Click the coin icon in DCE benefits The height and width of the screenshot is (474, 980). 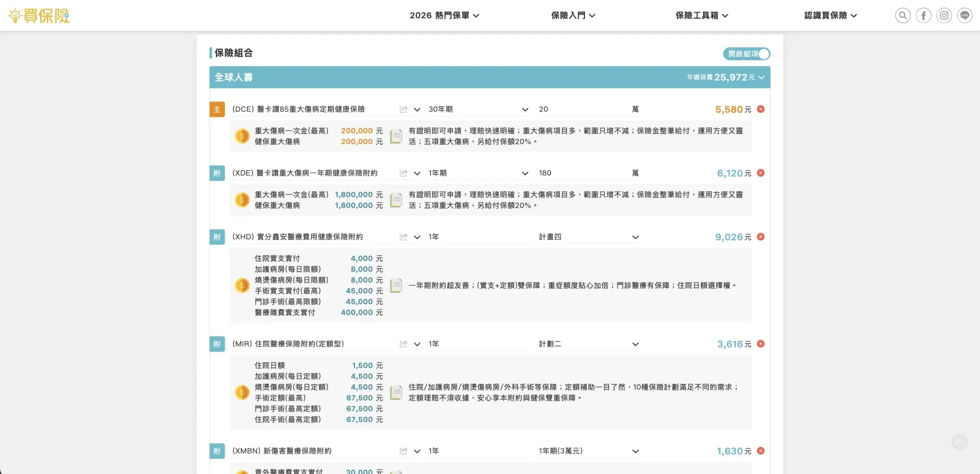coord(242,136)
